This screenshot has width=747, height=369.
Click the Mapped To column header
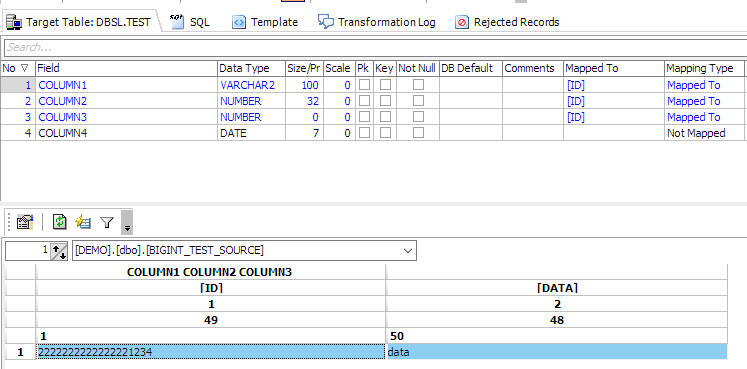[614, 69]
